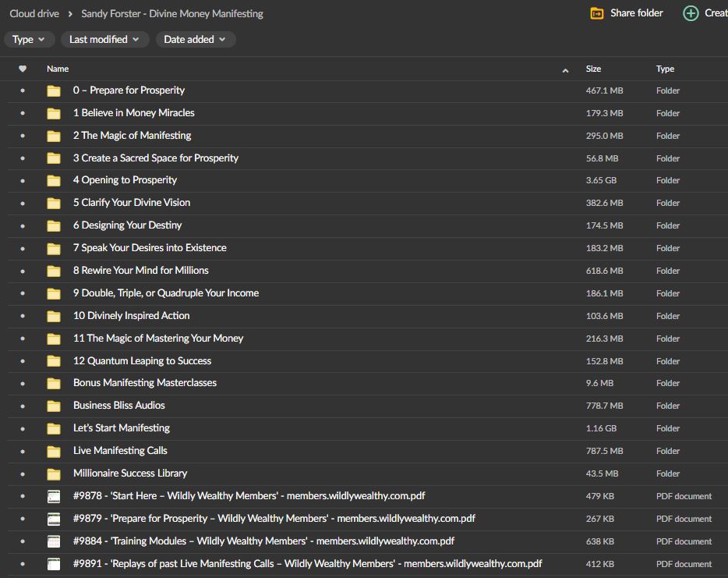Open the Date added dropdown
The image size is (728, 578).
tap(196, 39)
